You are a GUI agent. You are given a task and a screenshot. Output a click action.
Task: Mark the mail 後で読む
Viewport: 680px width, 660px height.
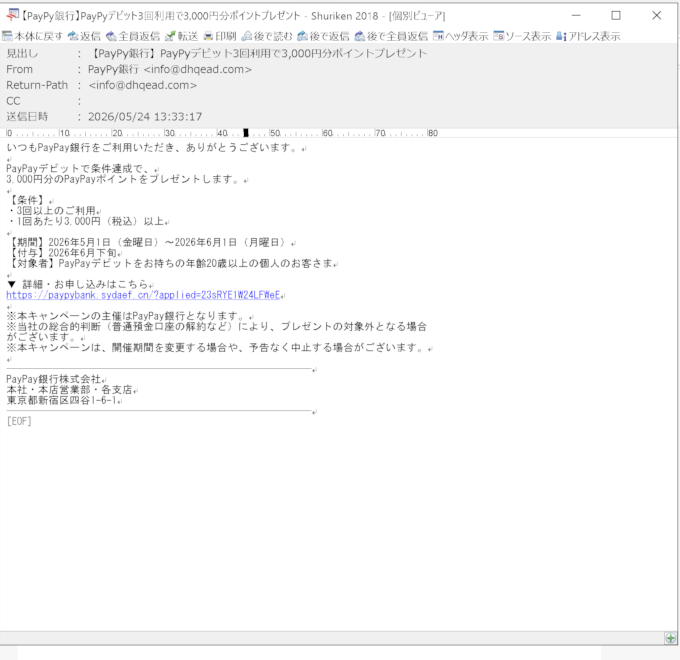267,36
